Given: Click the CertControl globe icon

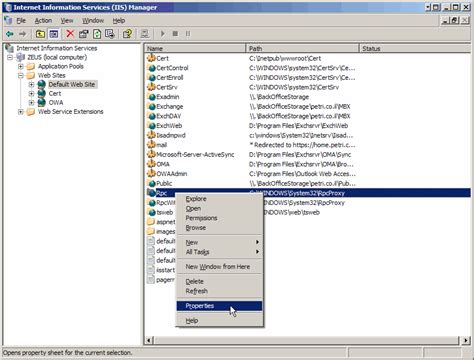Looking at the screenshot, I should coord(152,68).
